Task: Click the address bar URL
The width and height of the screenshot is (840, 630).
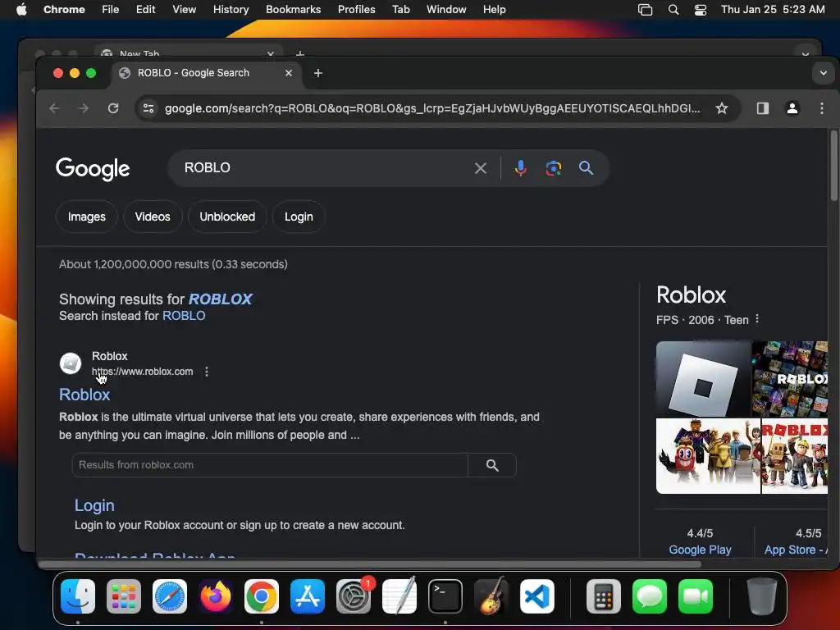Action: click(431, 108)
